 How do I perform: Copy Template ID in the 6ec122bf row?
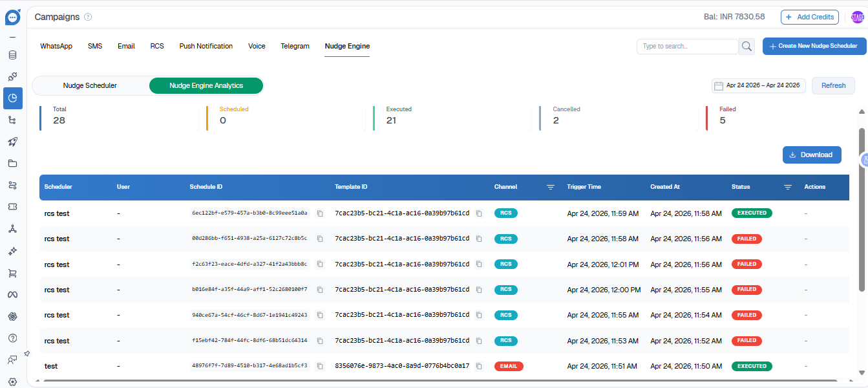coord(479,213)
